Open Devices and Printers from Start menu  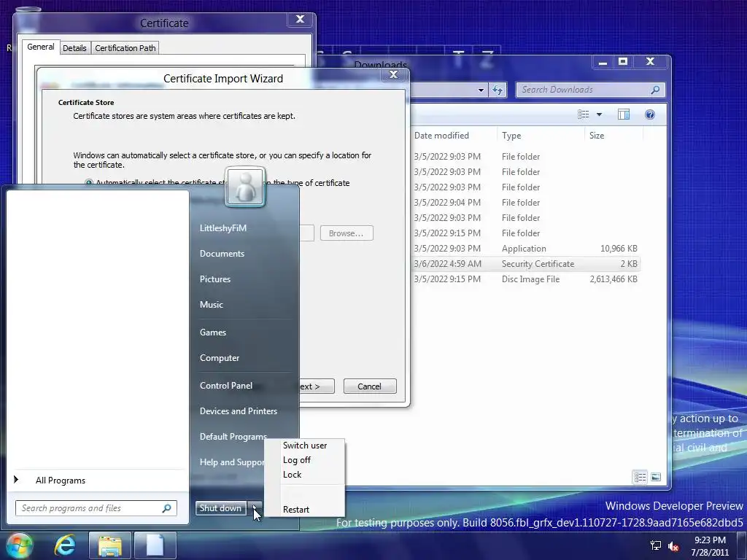(x=239, y=411)
